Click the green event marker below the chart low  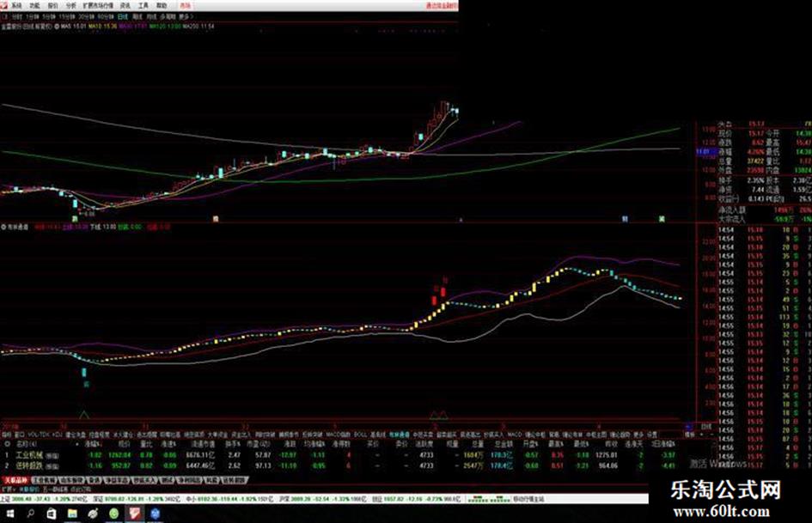pos(75,219)
